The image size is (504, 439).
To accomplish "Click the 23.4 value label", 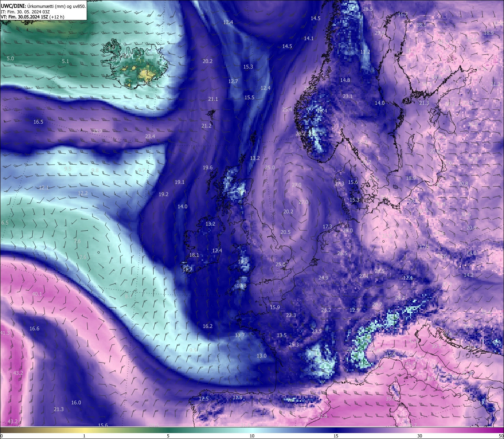I will [150, 137].
